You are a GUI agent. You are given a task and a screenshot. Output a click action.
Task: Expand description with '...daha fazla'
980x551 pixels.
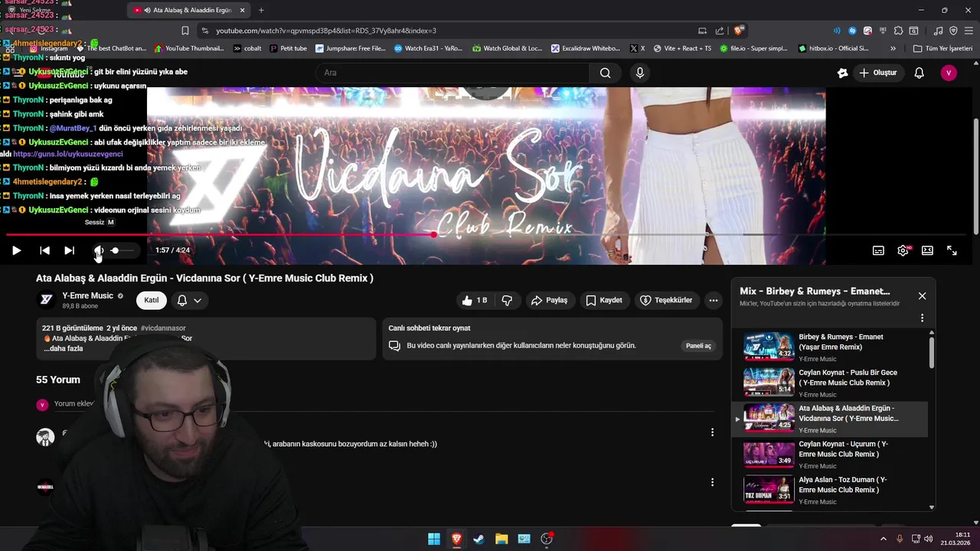point(64,348)
